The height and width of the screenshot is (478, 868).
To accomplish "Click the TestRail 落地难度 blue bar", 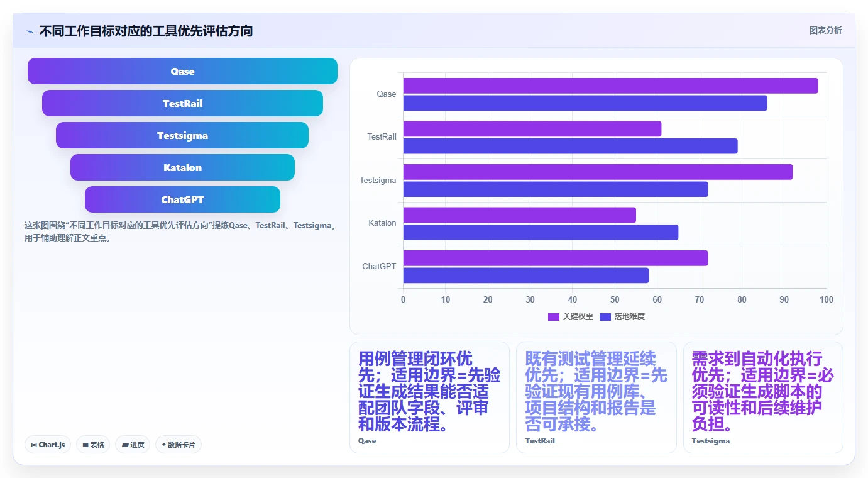I will pyautogui.click(x=570, y=146).
